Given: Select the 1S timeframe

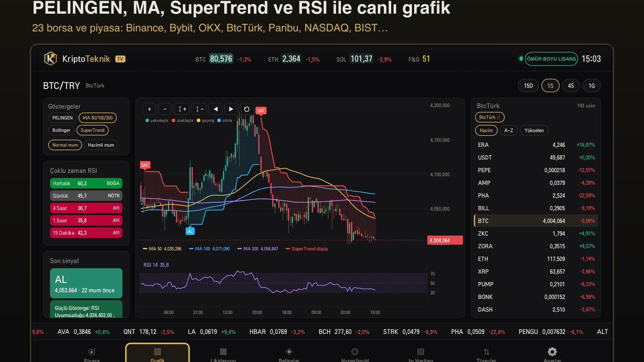Looking at the screenshot, I should (550, 86).
